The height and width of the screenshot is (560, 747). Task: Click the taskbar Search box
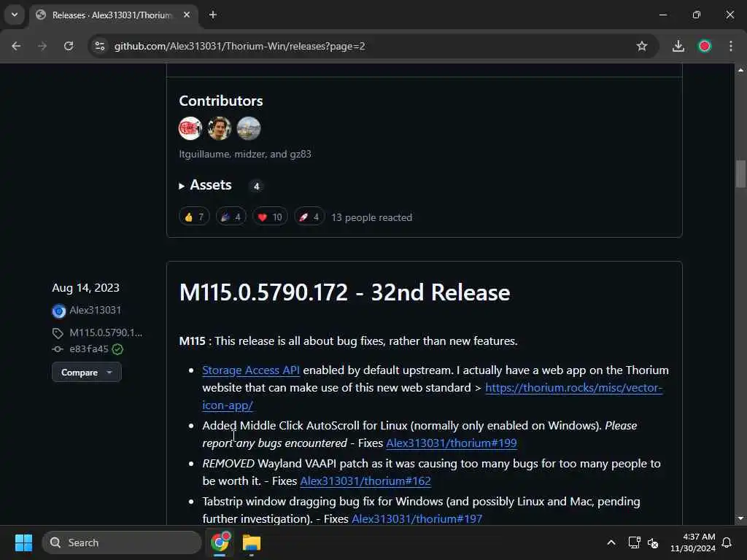point(122,542)
